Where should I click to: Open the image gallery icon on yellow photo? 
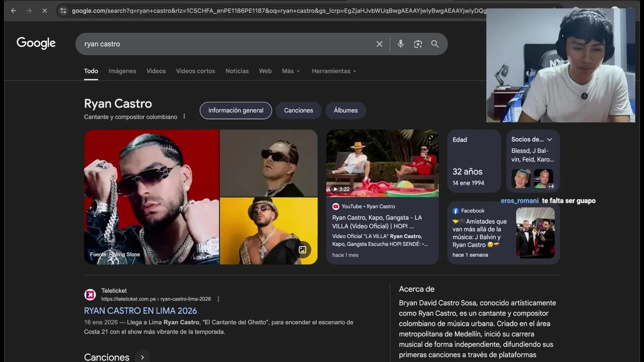pos(302,250)
